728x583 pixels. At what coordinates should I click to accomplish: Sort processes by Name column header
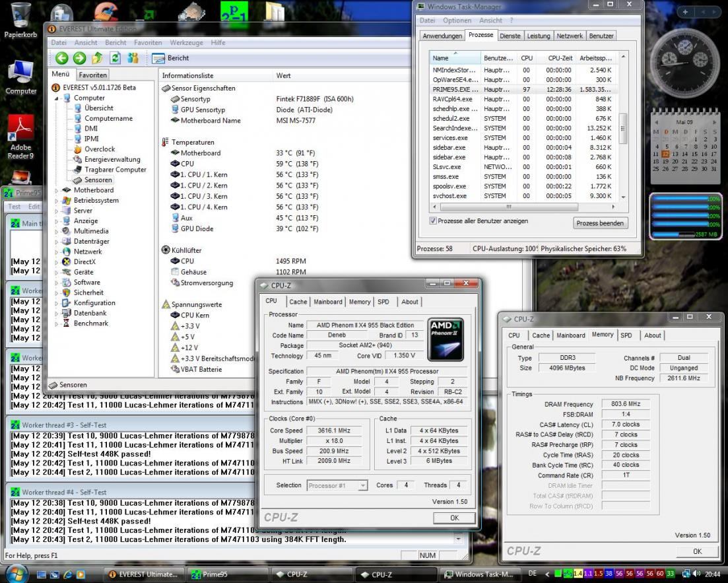tap(455, 58)
